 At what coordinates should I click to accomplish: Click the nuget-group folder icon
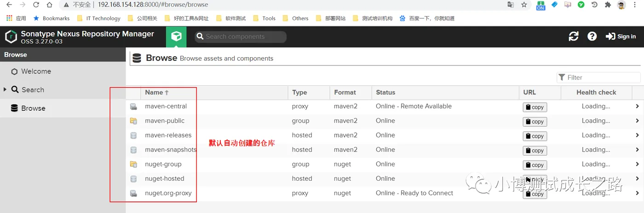[133, 164]
